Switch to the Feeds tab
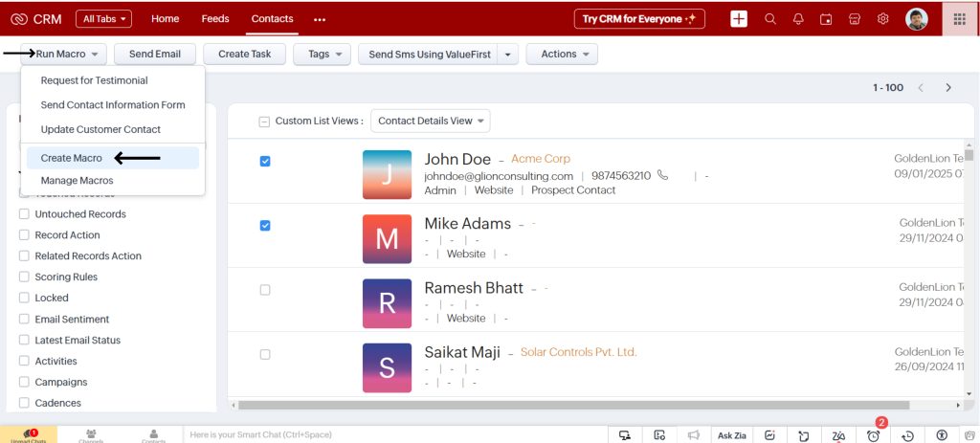 pyautogui.click(x=215, y=19)
